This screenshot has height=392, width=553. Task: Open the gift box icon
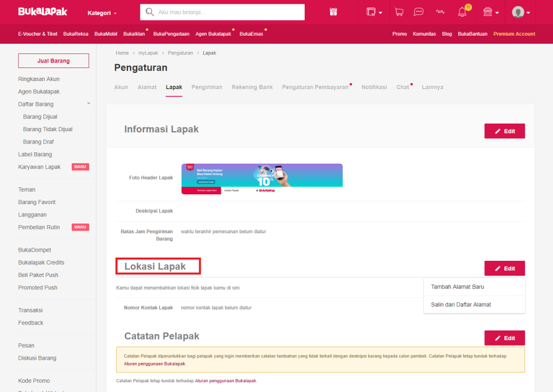(333, 12)
